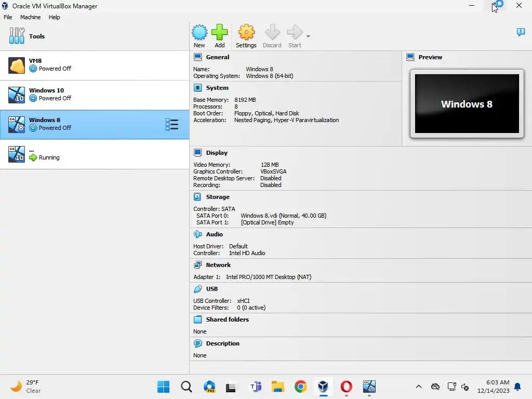532x399 pixels.
Task: Click the running VM taskbar icon
Action: [369, 387]
